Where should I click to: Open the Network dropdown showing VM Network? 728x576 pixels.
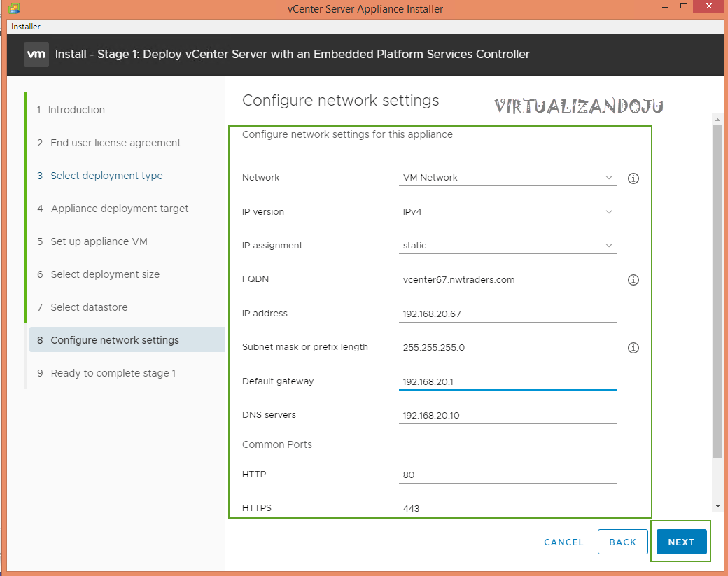507,178
